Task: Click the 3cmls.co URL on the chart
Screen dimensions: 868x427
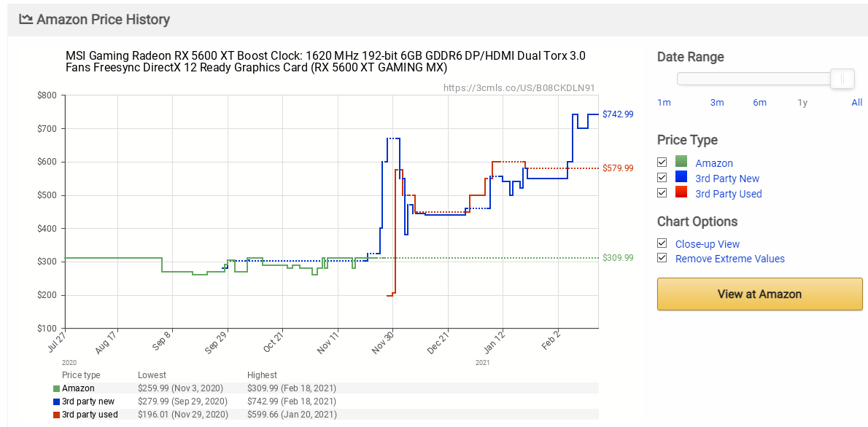Action: 519,87
